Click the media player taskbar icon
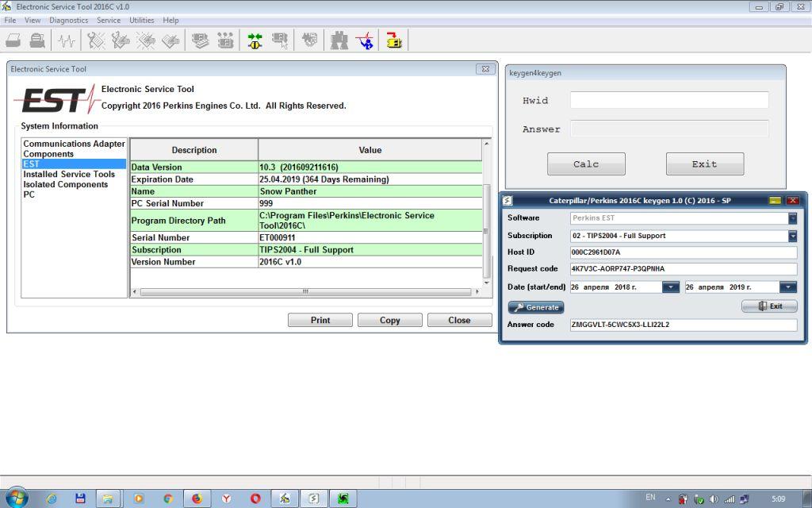 pos(138,498)
